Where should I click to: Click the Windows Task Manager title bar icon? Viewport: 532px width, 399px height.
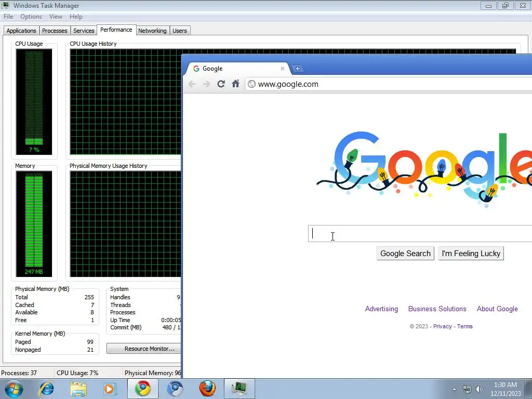point(5,5)
